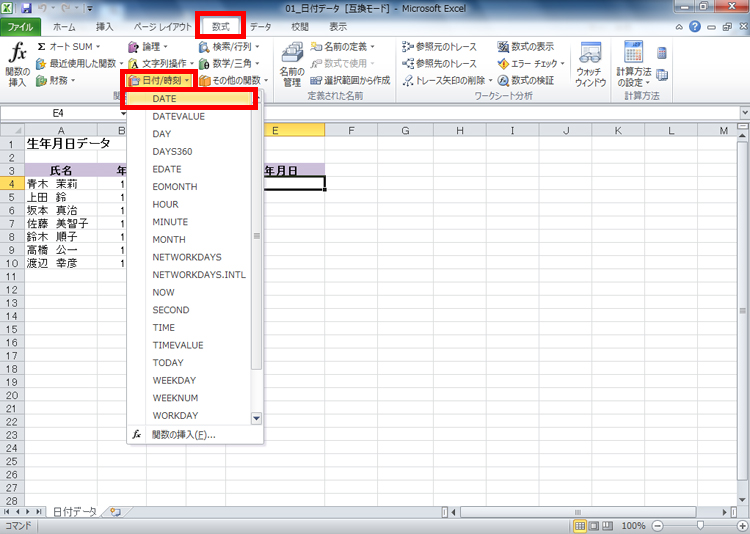Click the zoom slider handle

click(x=700, y=526)
